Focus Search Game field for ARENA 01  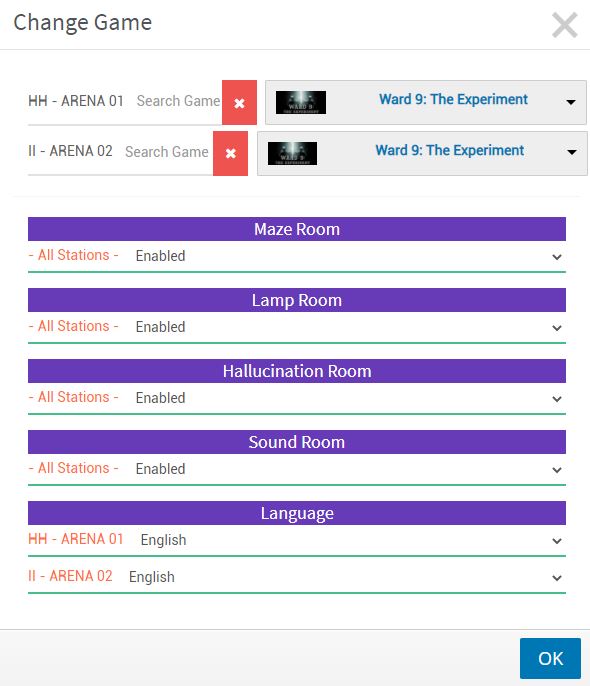click(178, 101)
